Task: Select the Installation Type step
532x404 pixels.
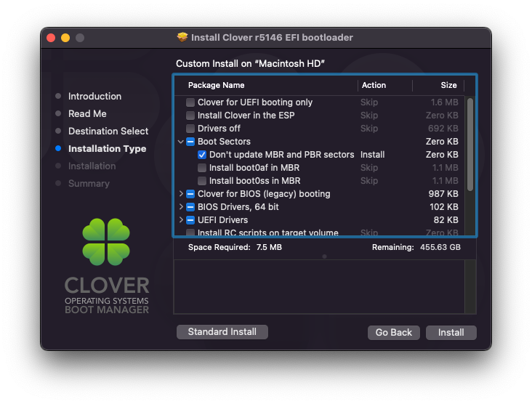Action: tap(108, 148)
